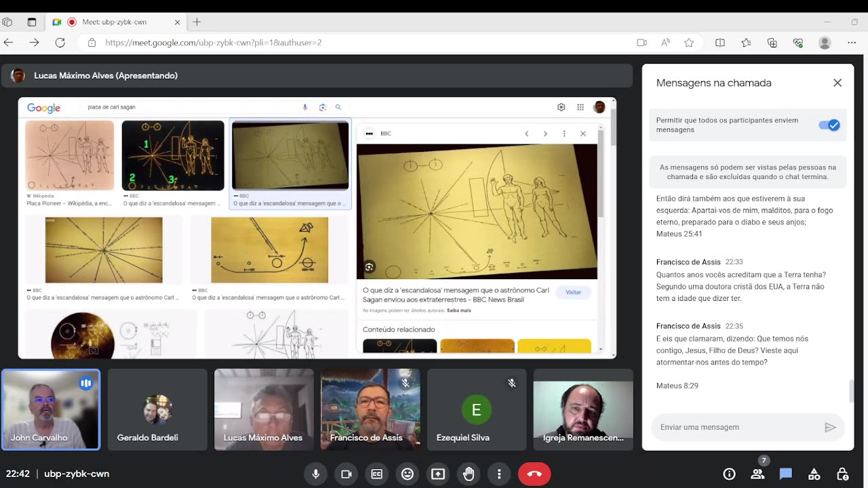This screenshot has width=868, height=488.
Task: Open preview three-dot options menu
Action: 564,134
